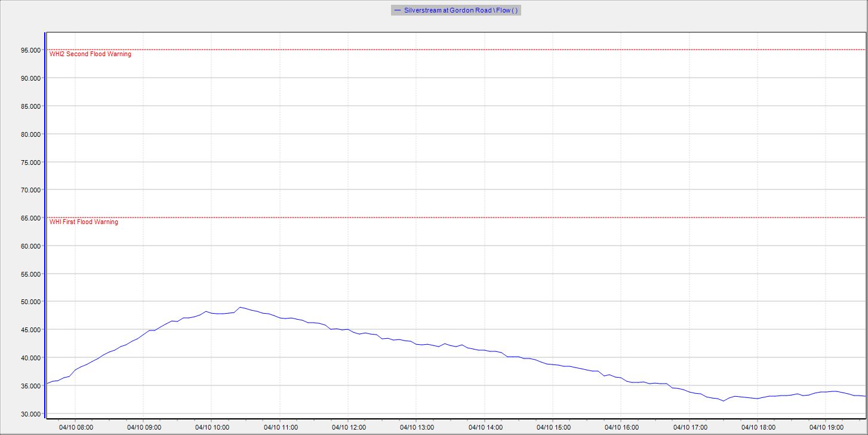868x435 pixels.
Task: Select the 04/10 10:00 time label
Action: coord(213,428)
